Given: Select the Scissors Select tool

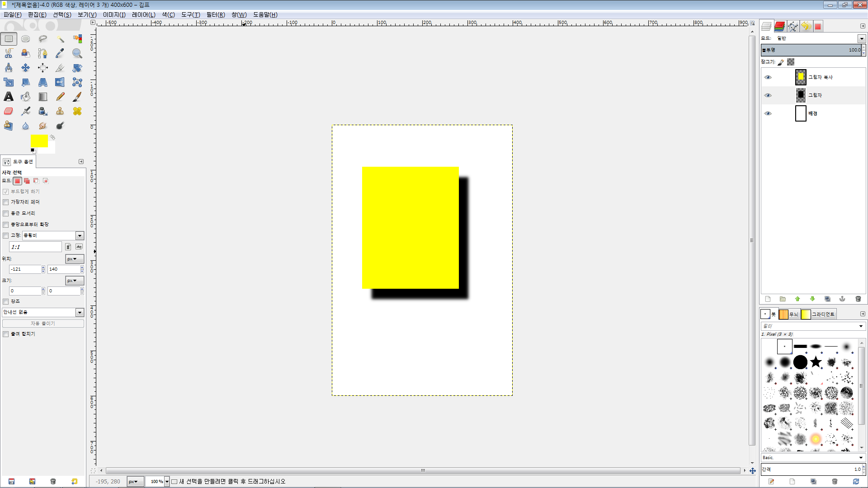Looking at the screenshot, I should [9, 53].
